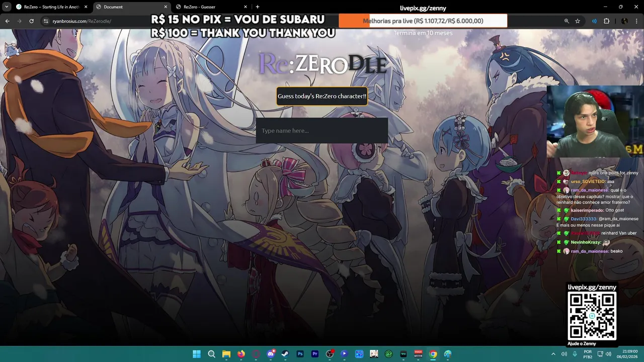
Task: Open File Explorer from taskbar
Action: (x=226, y=354)
